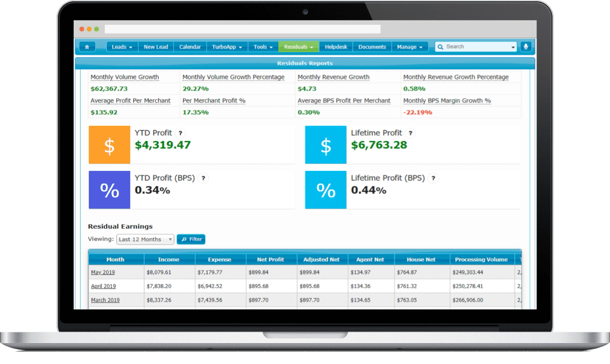
Task: Click the red browser close dot
Action: click(x=82, y=29)
